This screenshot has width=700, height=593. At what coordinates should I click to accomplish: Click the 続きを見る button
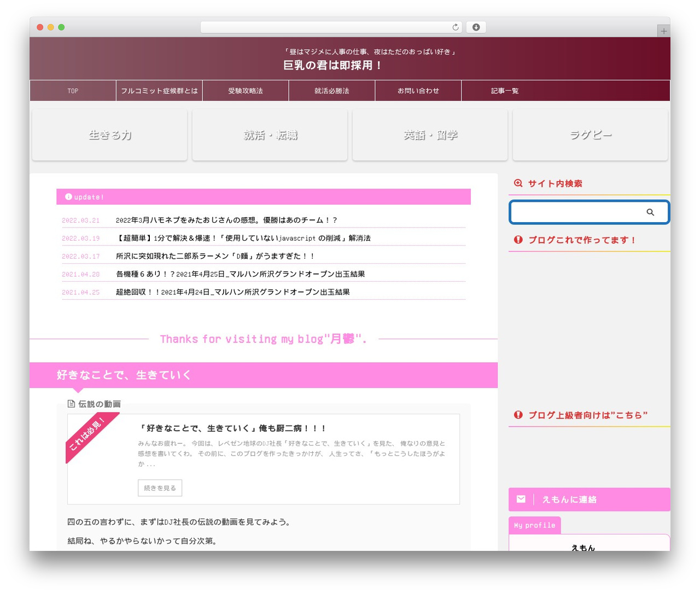tap(160, 488)
